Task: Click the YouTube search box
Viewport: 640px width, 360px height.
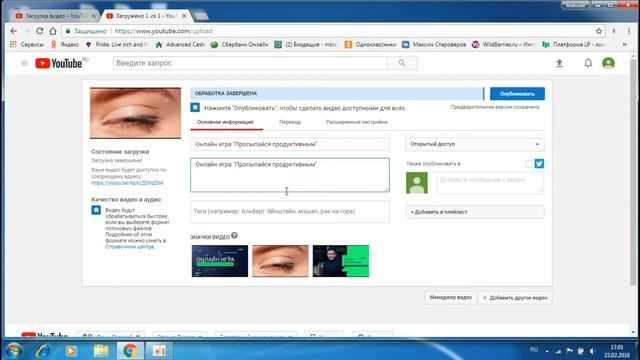Action: [250, 63]
